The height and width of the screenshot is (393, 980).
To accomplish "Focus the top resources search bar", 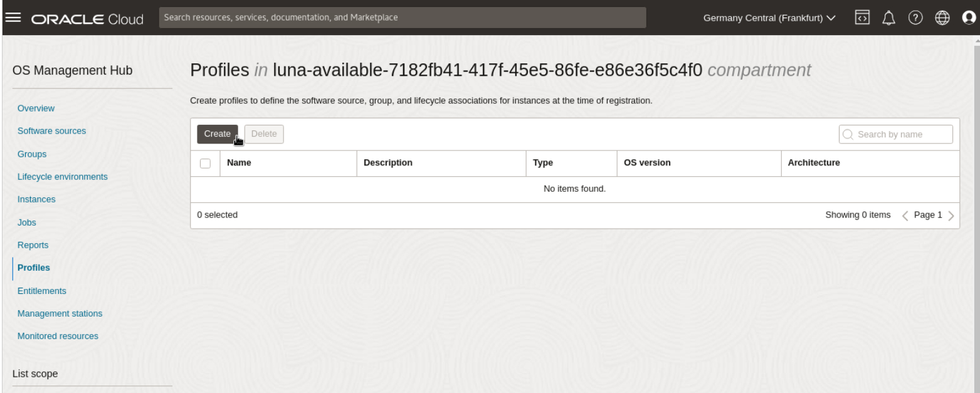I will 403,18.
